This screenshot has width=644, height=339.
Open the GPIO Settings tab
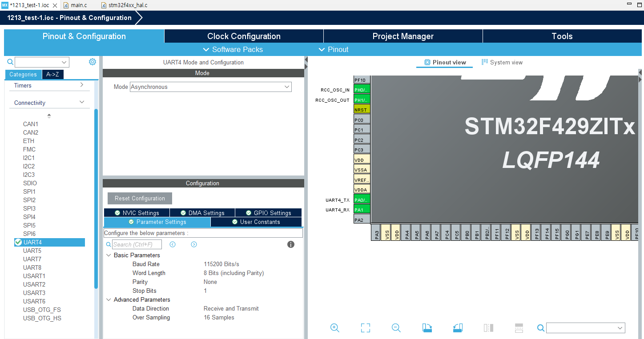268,213
